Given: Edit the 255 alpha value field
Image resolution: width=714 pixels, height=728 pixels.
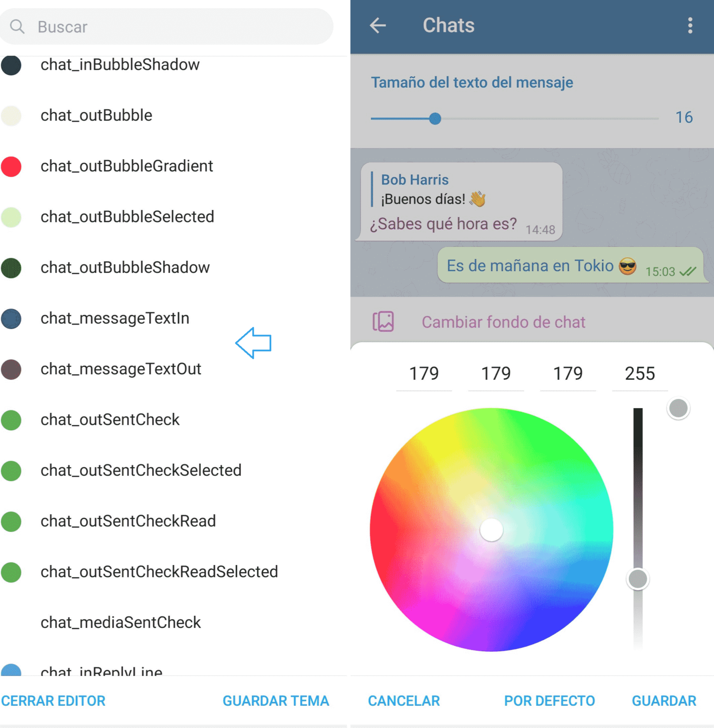Looking at the screenshot, I should 640,374.
